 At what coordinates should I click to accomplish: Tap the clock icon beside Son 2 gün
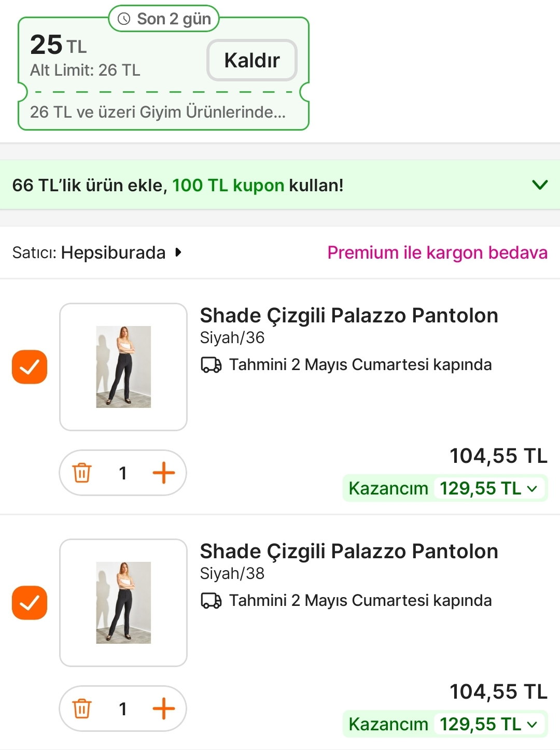coord(124,19)
